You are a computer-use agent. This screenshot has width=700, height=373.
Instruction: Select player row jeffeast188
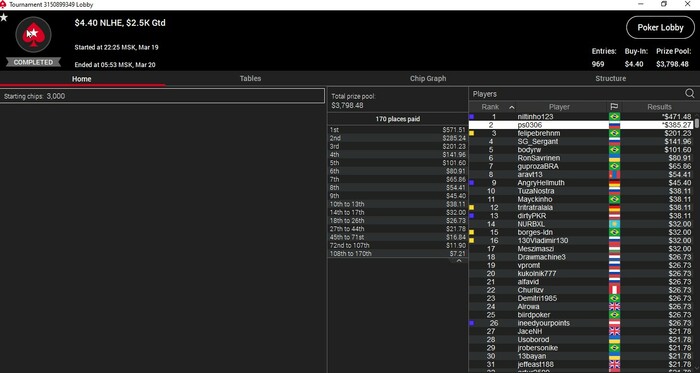click(x=582, y=365)
